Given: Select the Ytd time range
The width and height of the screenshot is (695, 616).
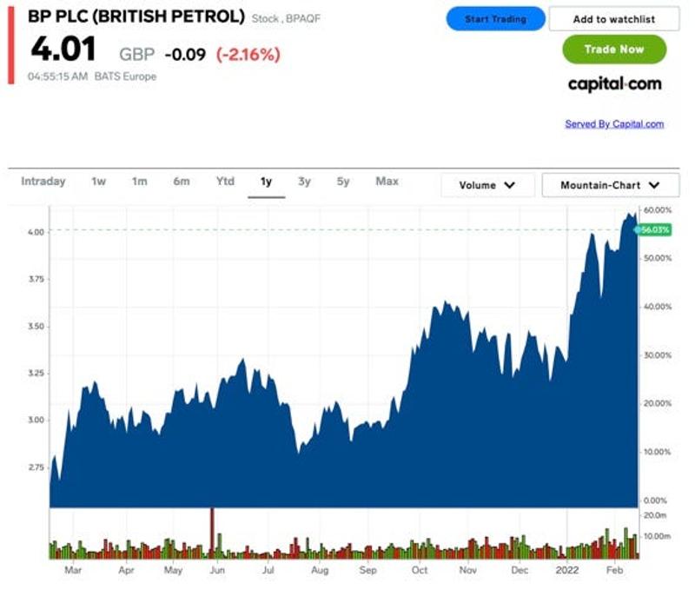Looking at the screenshot, I should pos(225,182).
